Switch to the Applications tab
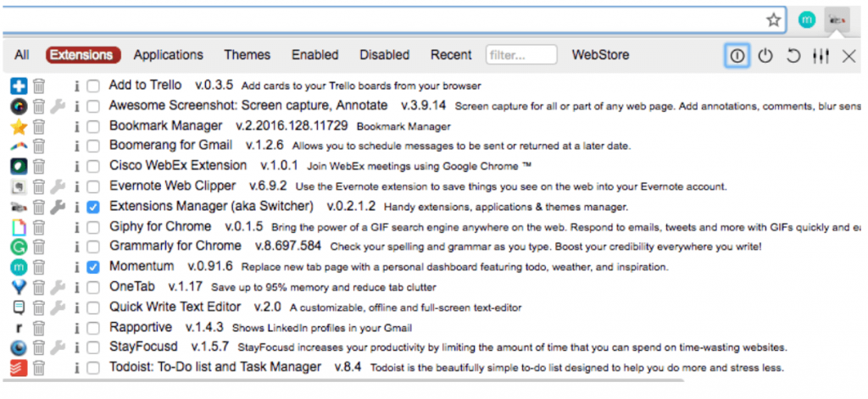The image size is (868, 399). 169,55
